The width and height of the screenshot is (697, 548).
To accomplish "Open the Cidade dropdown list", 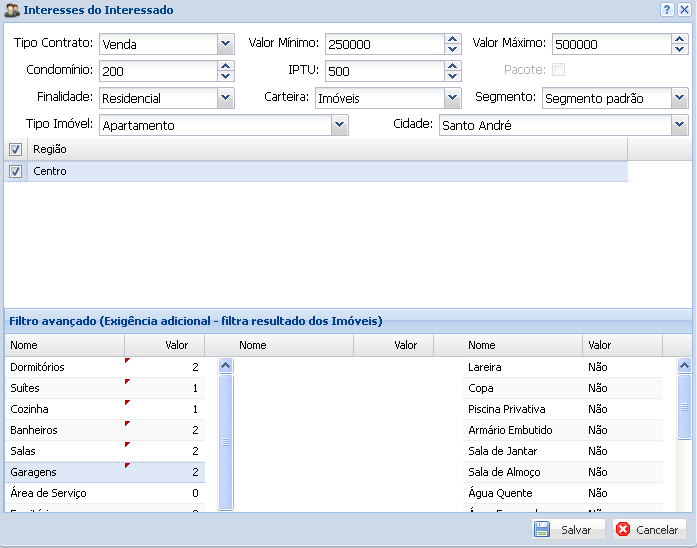I will [x=680, y=125].
